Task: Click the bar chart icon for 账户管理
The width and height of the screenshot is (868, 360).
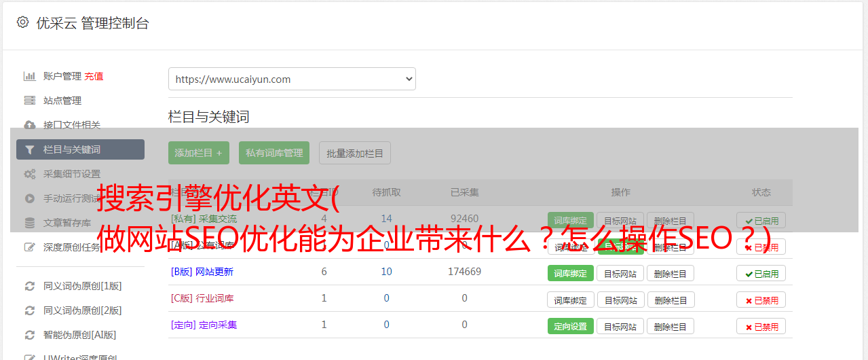Action: tap(29, 76)
